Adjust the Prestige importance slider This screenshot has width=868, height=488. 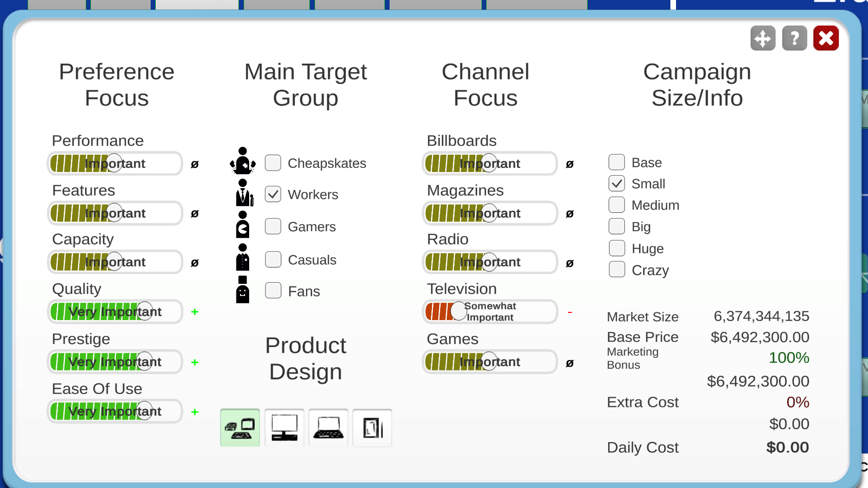[115, 361]
